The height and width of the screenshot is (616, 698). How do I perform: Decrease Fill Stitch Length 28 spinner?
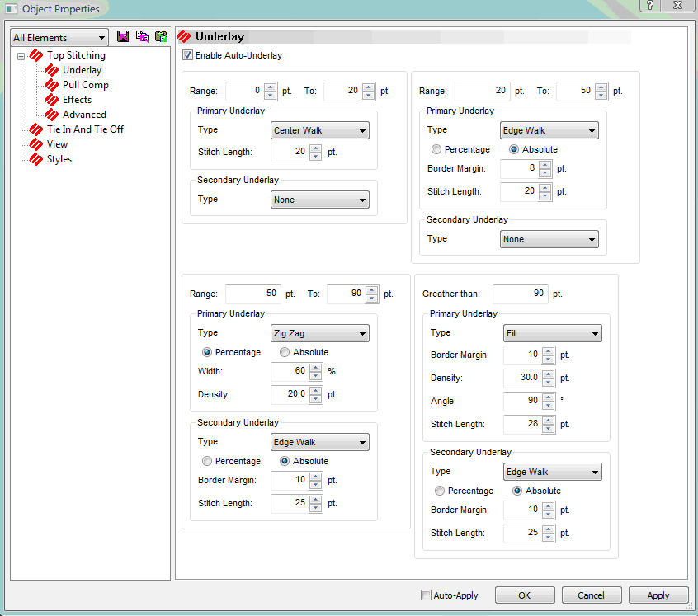[549, 429]
